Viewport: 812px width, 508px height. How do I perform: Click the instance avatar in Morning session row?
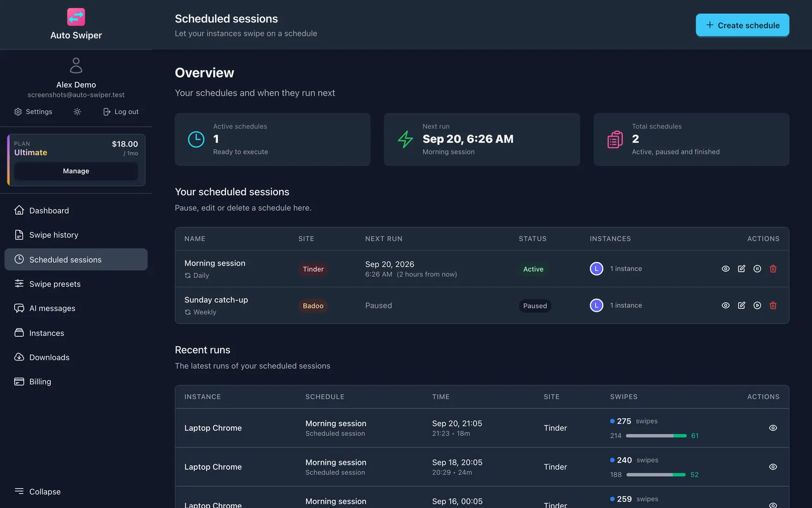point(596,269)
